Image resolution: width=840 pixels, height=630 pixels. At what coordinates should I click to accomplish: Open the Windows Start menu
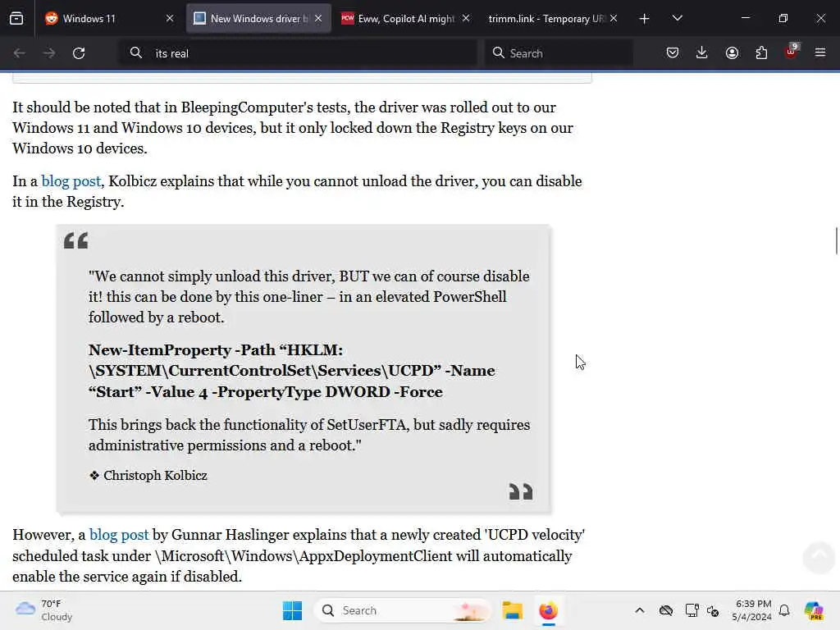[293, 610]
